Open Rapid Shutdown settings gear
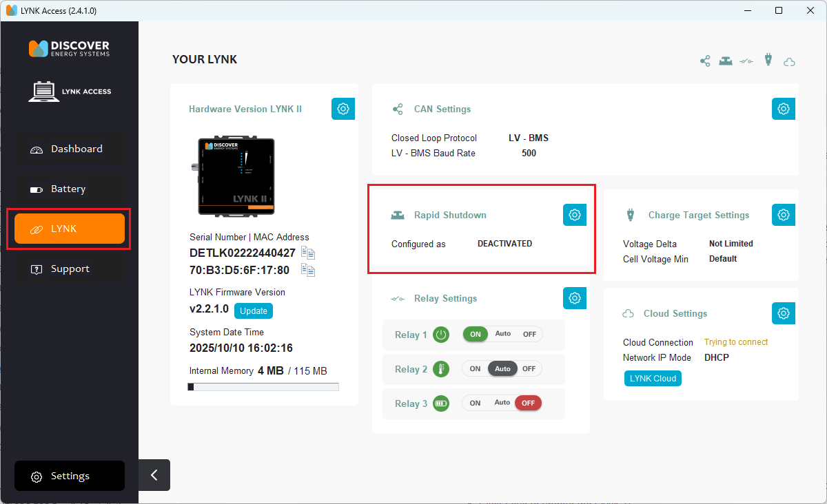The image size is (827, 504). point(574,215)
